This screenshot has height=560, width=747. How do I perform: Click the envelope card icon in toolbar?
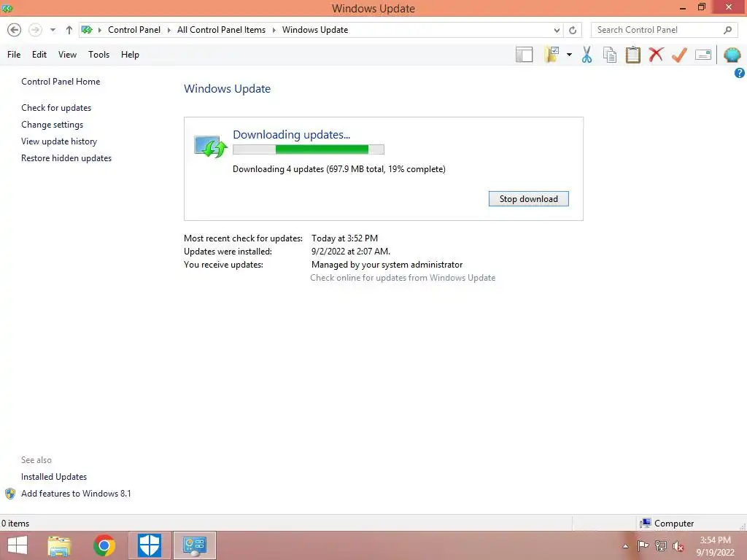click(x=703, y=55)
